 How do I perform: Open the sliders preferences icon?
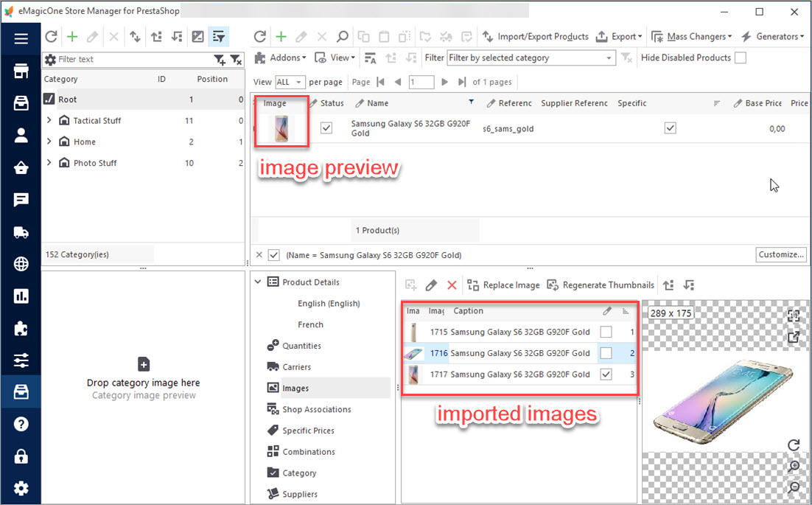pos(21,361)
